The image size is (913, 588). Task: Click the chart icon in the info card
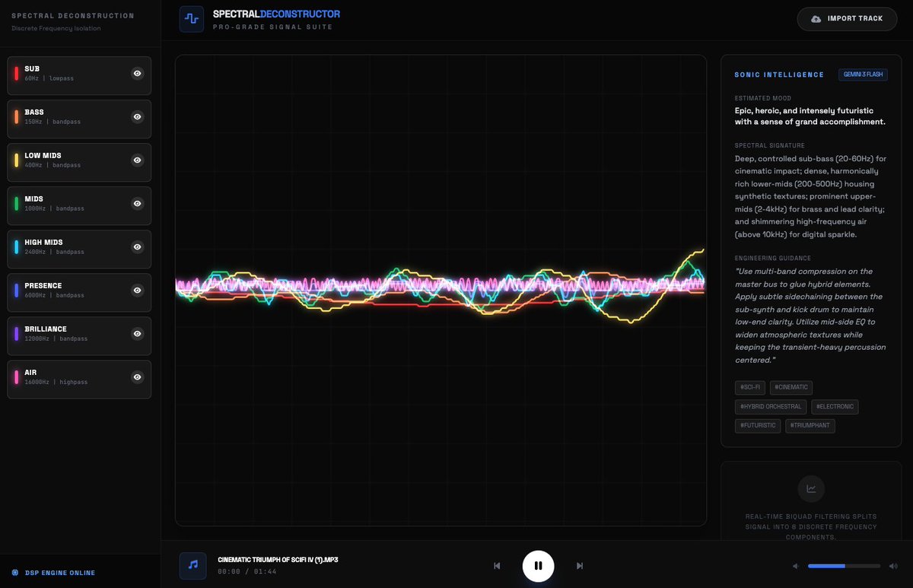coord(811,488)
